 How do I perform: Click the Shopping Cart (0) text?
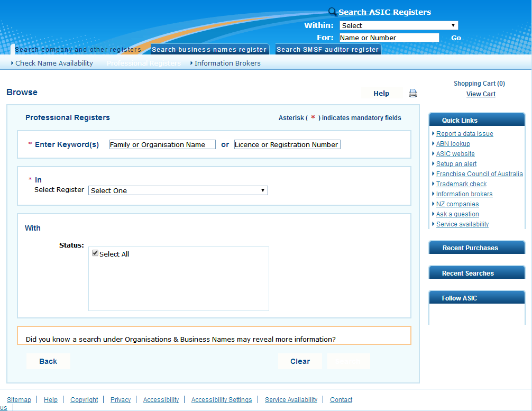pyautogui.click(x=479, y=84)
